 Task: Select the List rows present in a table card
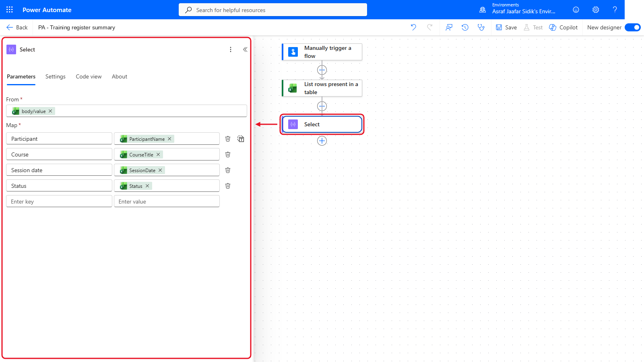click(x=322, y=88)
